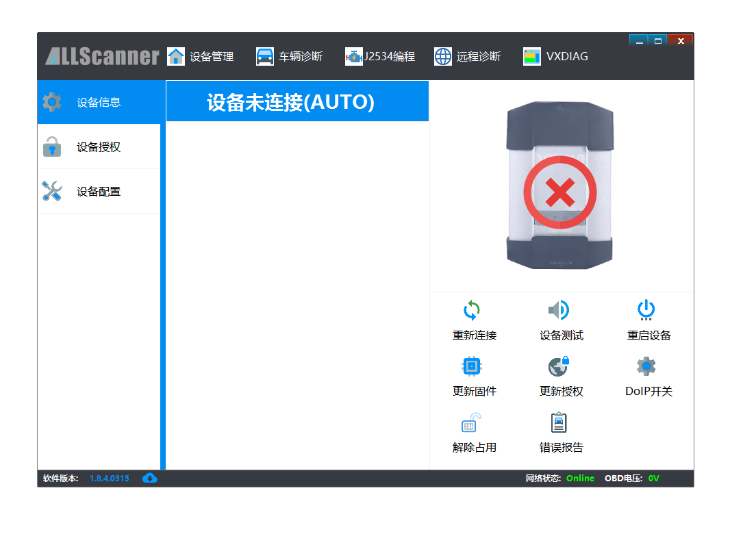Click the 更新授权 label
The image size is (756, 547).
562,392
